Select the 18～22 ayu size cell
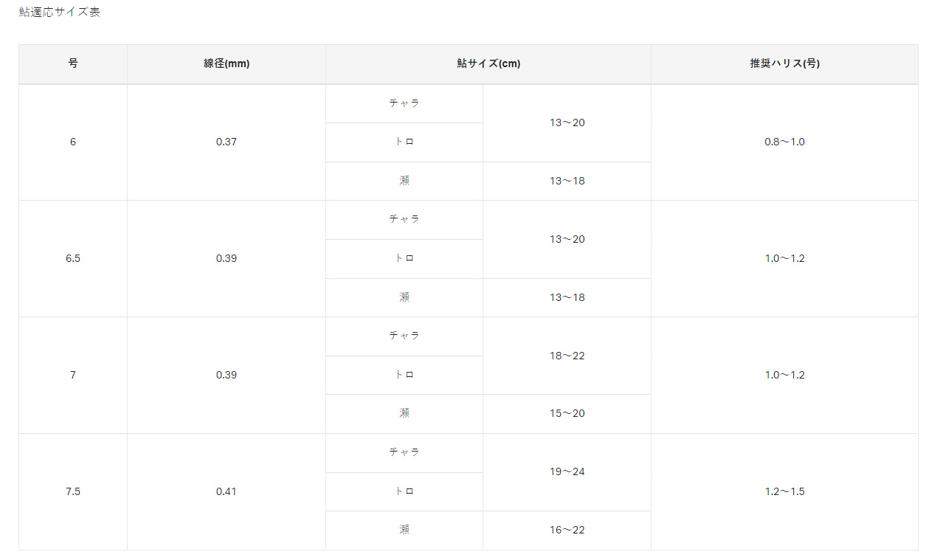 (567, 356)
